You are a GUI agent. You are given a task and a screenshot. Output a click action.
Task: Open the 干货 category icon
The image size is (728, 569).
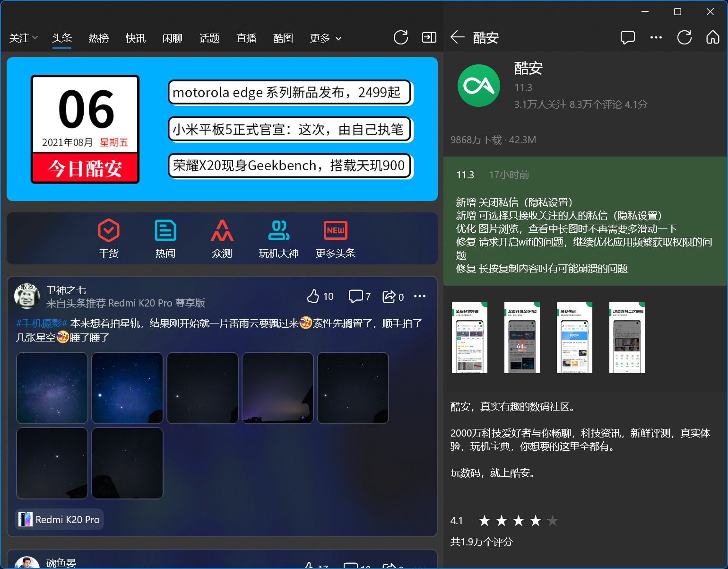109,239
